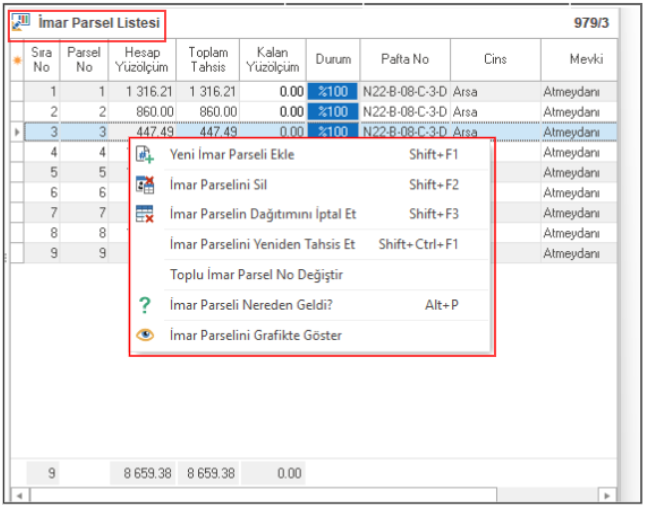The image size is (647, 505).
Task: Click the add parcel icon beside Yeni İmar Parseli Ekle
Action: click(145, 155)
